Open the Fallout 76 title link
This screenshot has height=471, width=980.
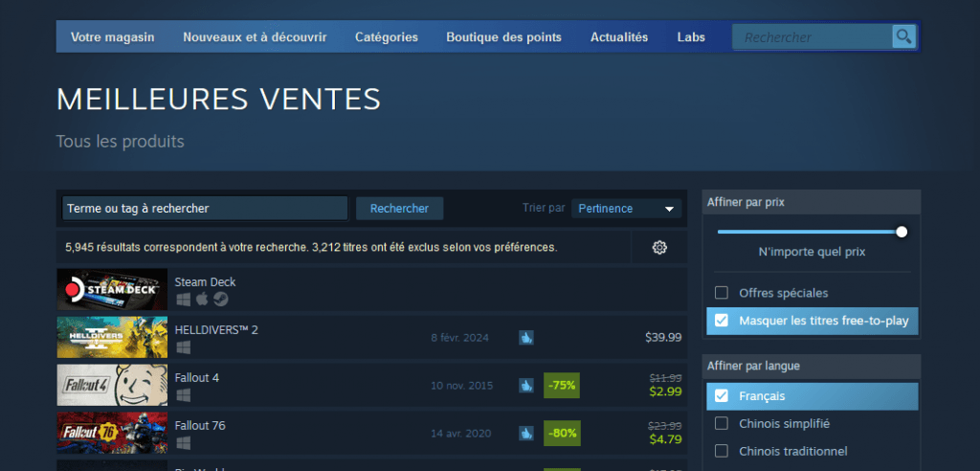pos(200,425)
